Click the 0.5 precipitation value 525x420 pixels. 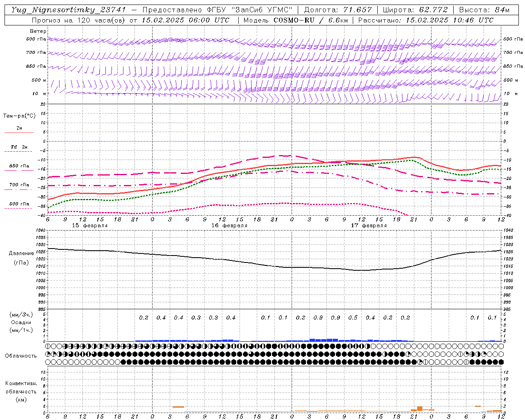[x=353, y=317]
